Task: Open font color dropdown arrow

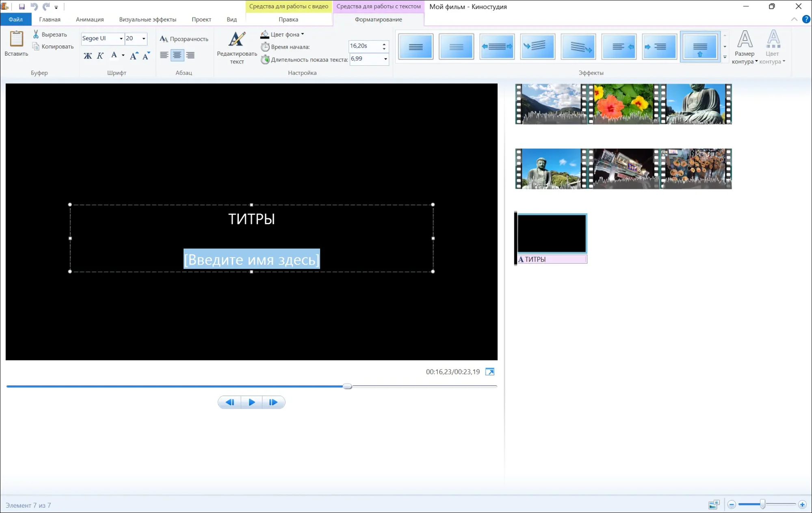Action: (x=123, y=55)
